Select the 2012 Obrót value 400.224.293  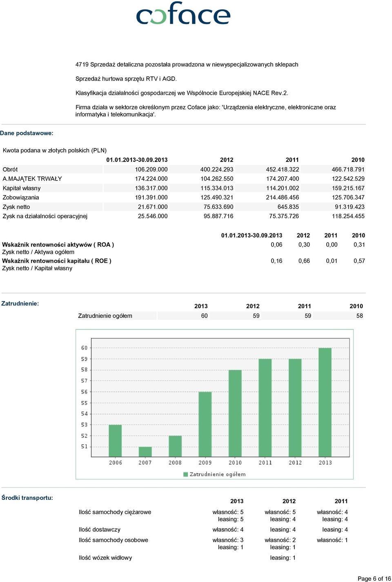217,169
